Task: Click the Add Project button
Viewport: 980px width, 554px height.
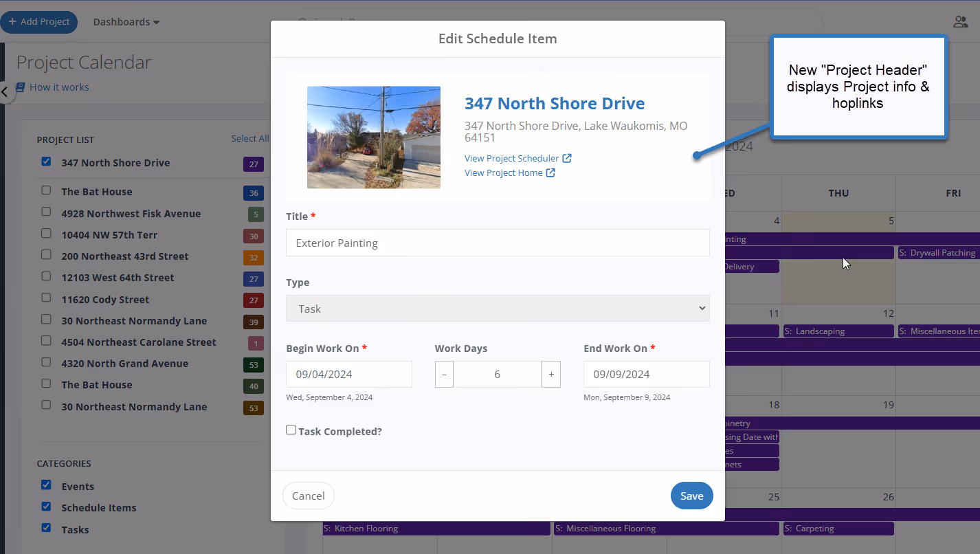Action: tap(38, 22)
